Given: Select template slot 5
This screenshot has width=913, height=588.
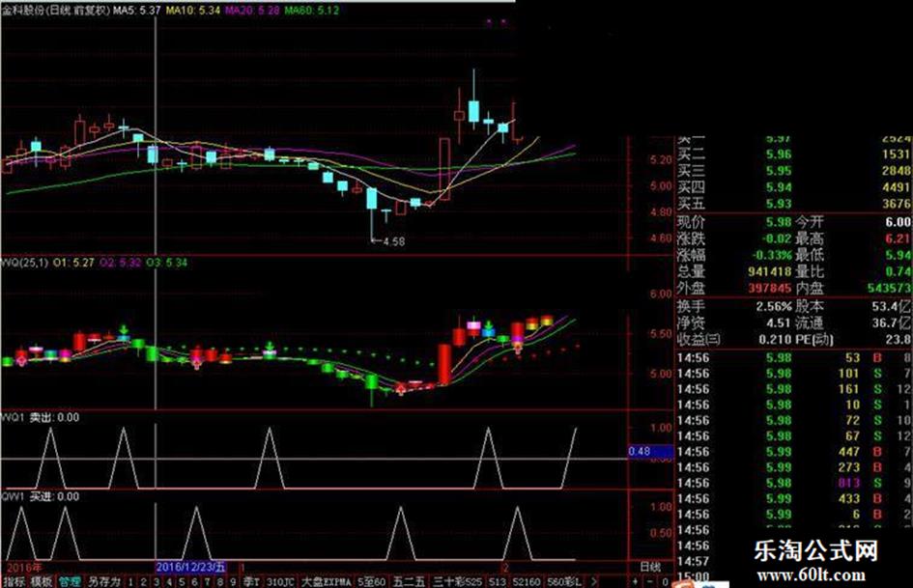Looking at the screenshot, I should (x=182, y=581).
